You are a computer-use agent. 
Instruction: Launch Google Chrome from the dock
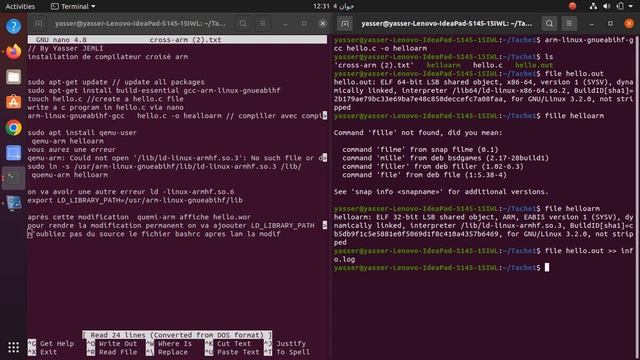click(x=13, y=127)
